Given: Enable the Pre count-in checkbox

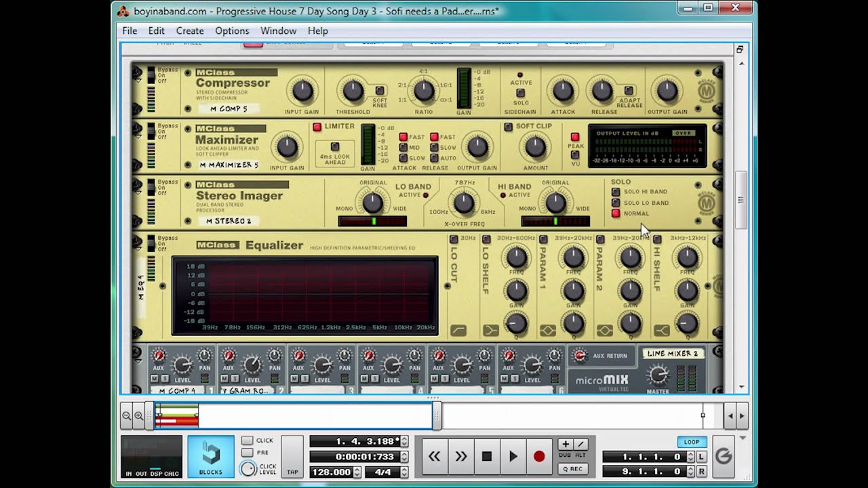Looking at the screenshot, I should [x=248, y=453].
